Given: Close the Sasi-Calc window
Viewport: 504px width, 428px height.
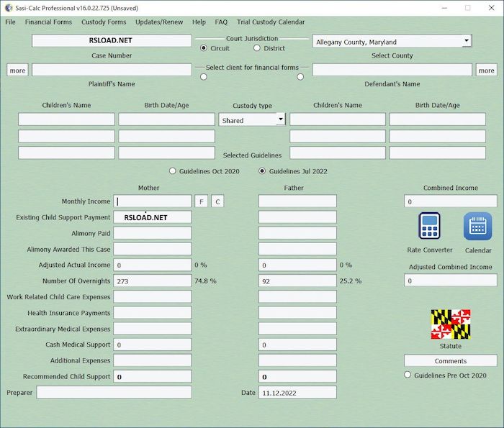Looking at the screenshot, I should (x=491, y=8).
